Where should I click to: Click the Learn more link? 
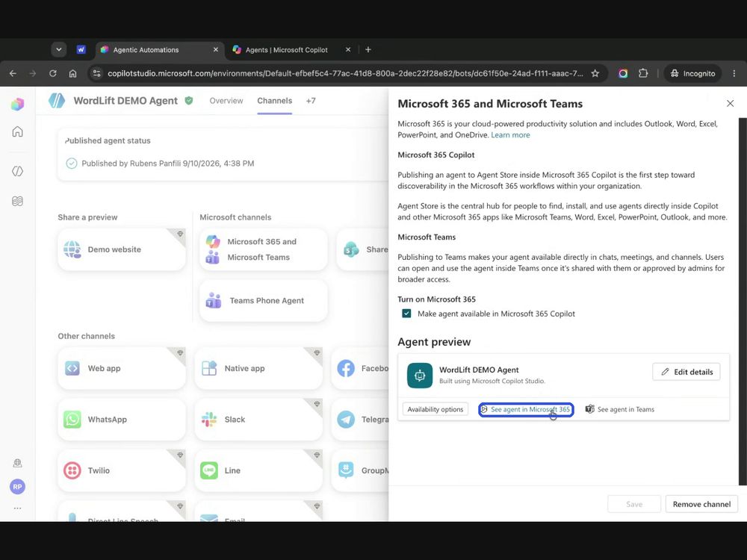(510, 134)
